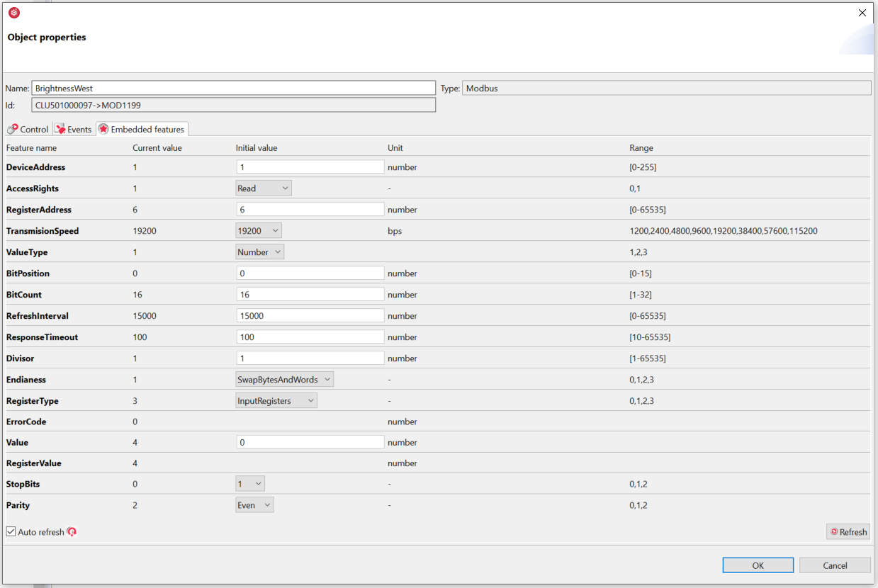Click the ResponseTimeout initial value field

coord(310,337)
